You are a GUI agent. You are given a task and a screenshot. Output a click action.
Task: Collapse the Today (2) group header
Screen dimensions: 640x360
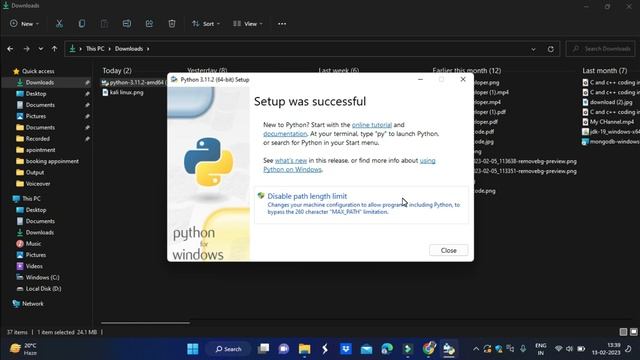(117, 71)
